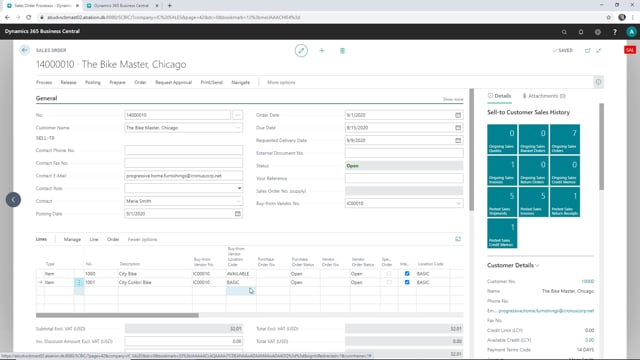Screen dimensions: 640x360
Task: Expand the Buy-from Vendor No. dropdown
Action: pyautogui.click(x=458, y=203)
